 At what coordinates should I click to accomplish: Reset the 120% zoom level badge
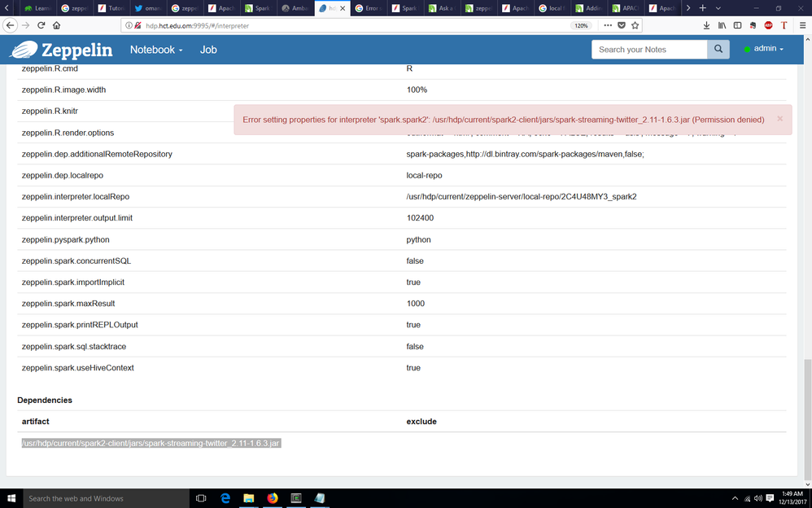(x=581, y=25)
